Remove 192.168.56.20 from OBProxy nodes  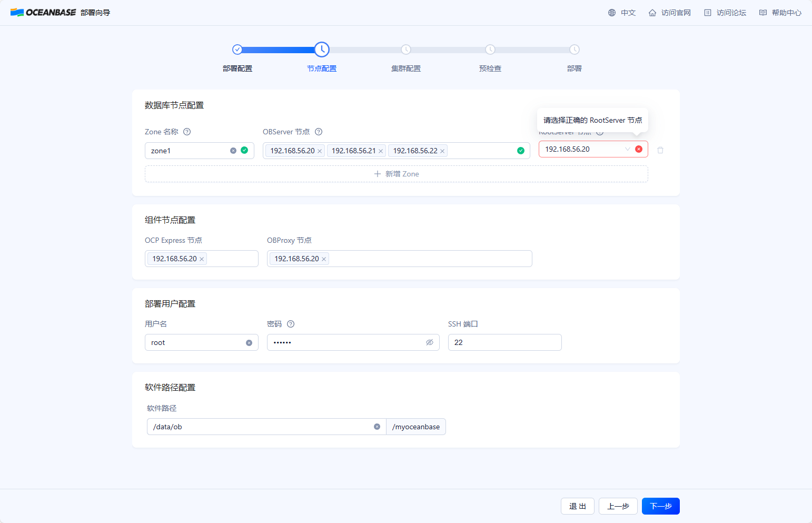point(324,259)
